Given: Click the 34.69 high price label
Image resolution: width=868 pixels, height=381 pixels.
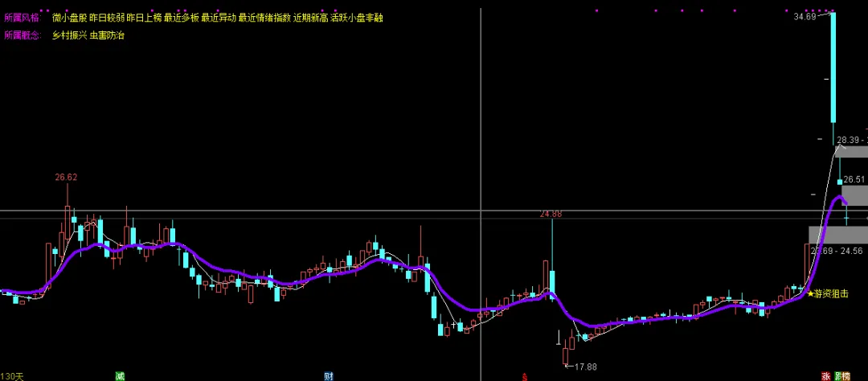Looking at the screenshot, I should point(805,17).
